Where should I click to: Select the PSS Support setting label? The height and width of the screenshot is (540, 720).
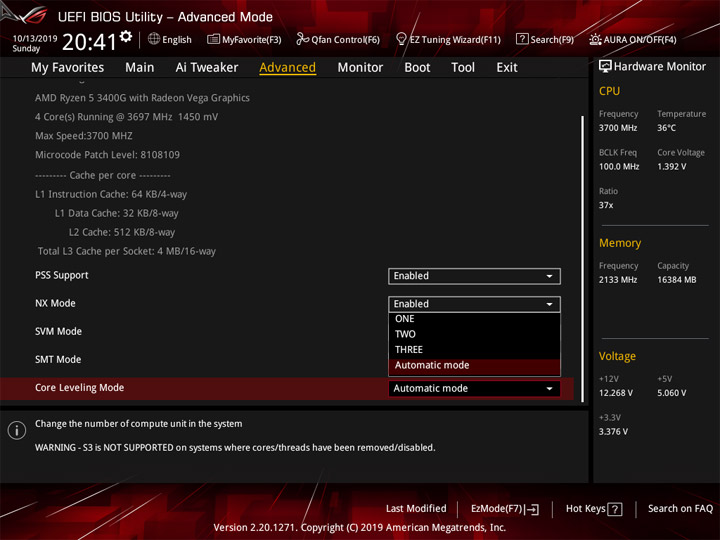click(x=62, y=276)
